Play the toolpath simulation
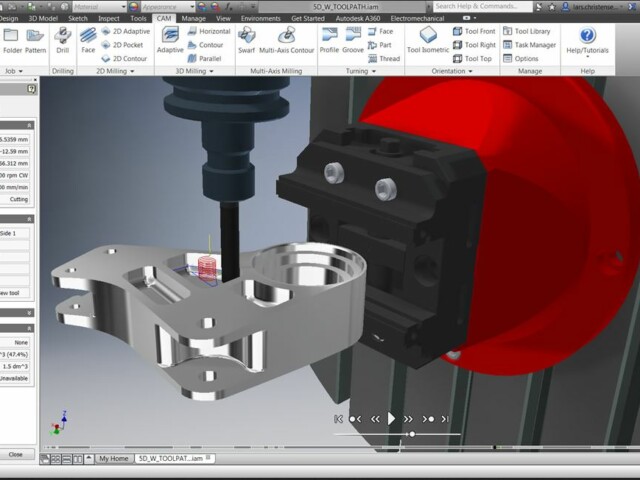This screenshot has height=480, width=640. [392, 419]
